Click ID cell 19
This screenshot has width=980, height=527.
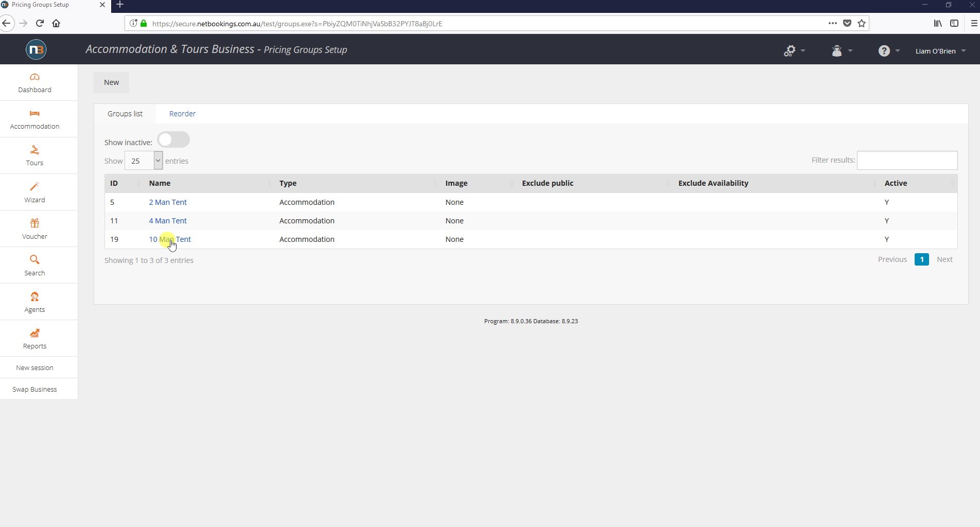point(114,239)
